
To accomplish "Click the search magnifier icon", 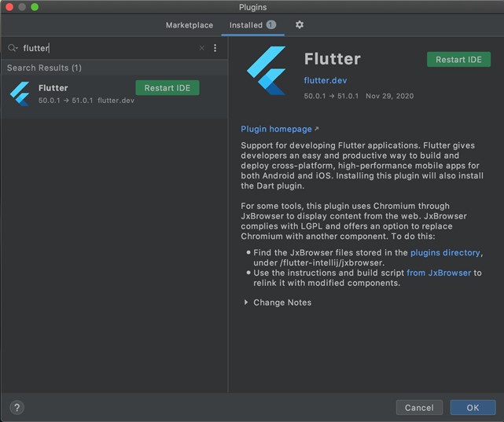I will tap(13, 48).
